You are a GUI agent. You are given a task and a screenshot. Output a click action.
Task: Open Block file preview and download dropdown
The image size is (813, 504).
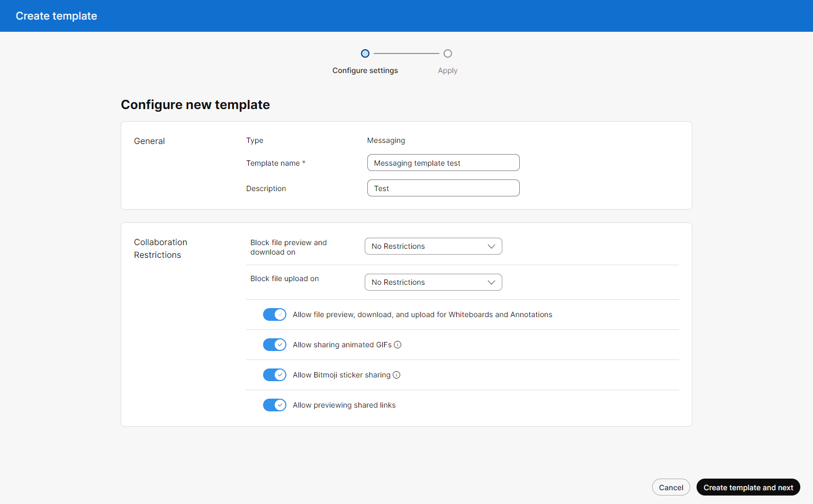coord(433,246)
